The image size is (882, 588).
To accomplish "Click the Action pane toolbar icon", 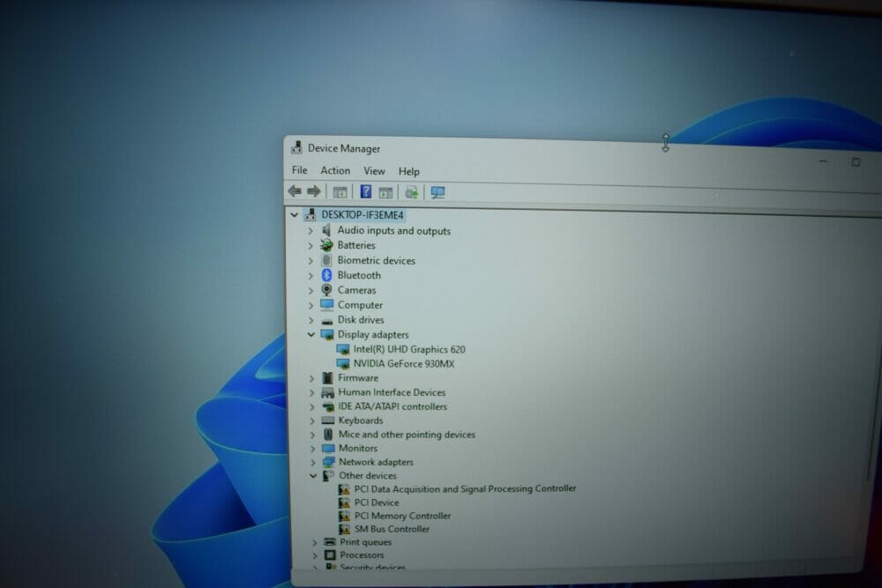I will tap(386, 193).
